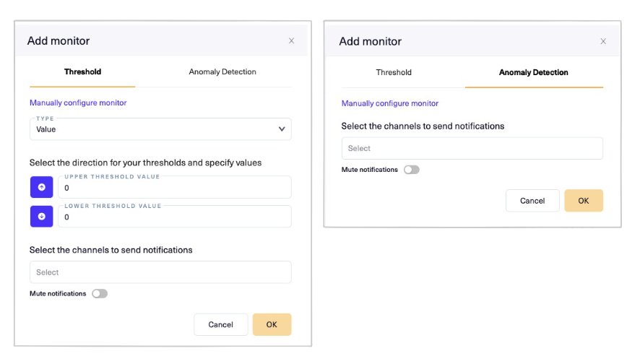This screenshot has width=640, height=364.
Task: Switch to the Anomaly Detection tab in the Threshold dialog
Action: (x=222, y=72)
